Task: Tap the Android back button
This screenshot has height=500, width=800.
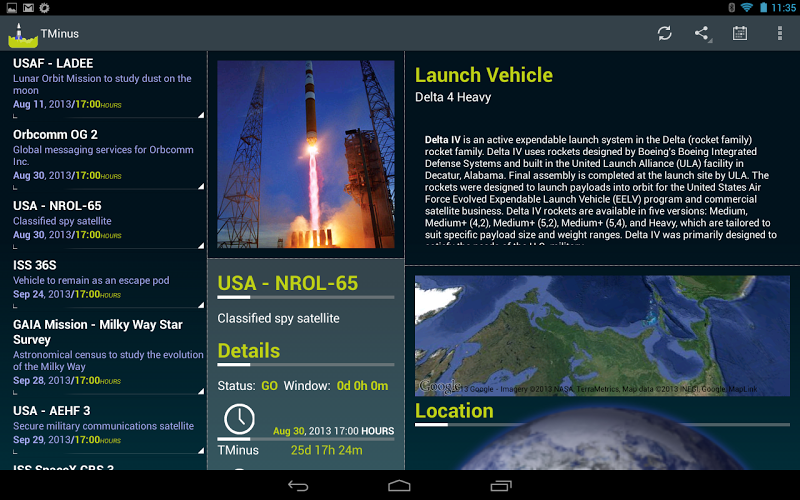Action: pos(298,485)
